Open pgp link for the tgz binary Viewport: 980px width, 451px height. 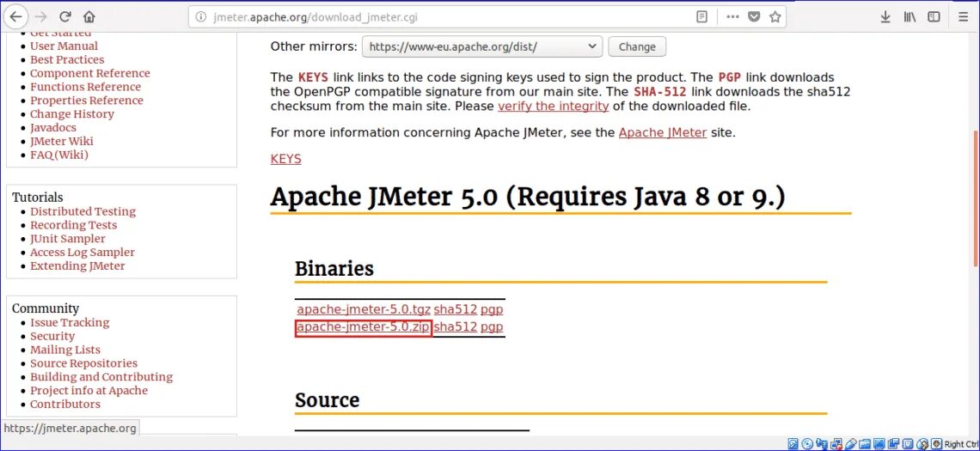coord(492,309)
